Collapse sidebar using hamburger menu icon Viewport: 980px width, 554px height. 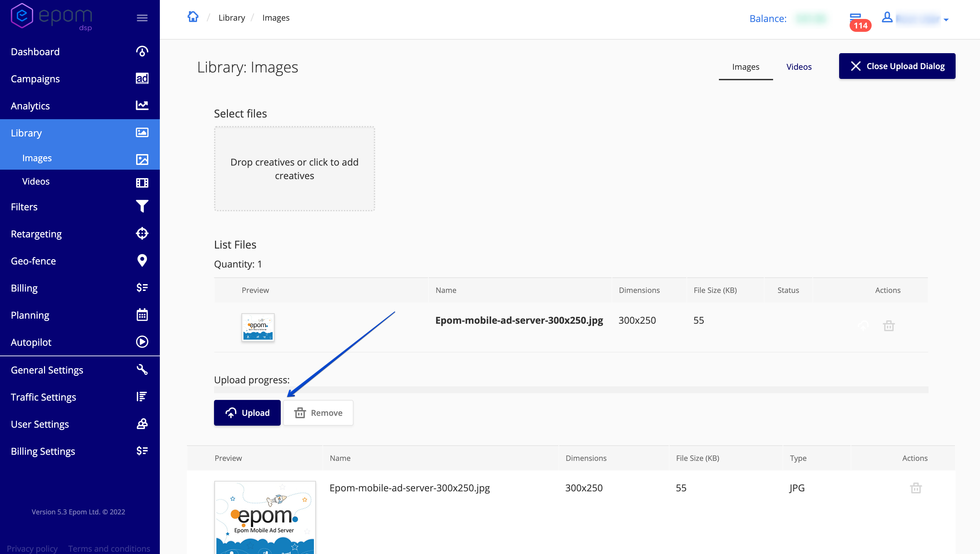point(142,18)
